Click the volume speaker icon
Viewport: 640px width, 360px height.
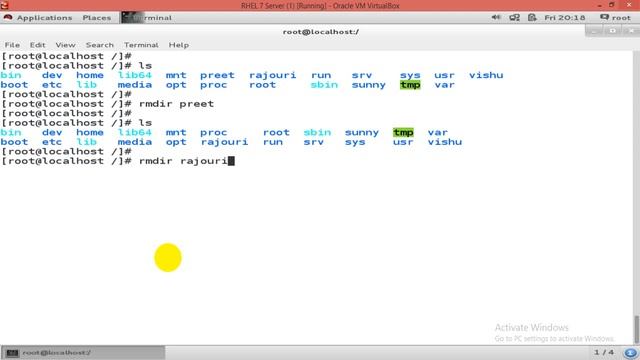click(496, 18)
